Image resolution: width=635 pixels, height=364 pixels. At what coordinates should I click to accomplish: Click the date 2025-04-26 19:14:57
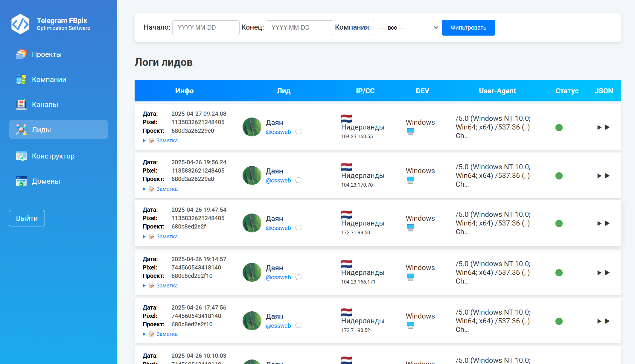click(x=199, y=259)
